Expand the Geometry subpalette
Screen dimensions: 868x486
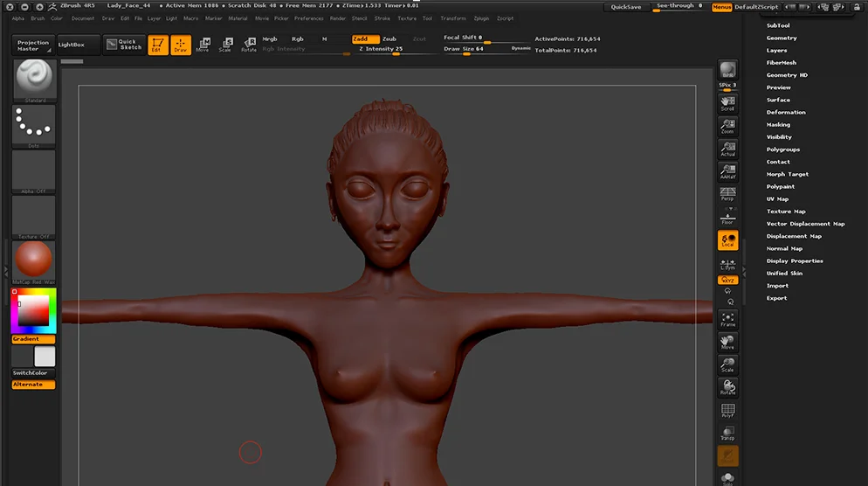pyautogui.click(x=781, y=38)
